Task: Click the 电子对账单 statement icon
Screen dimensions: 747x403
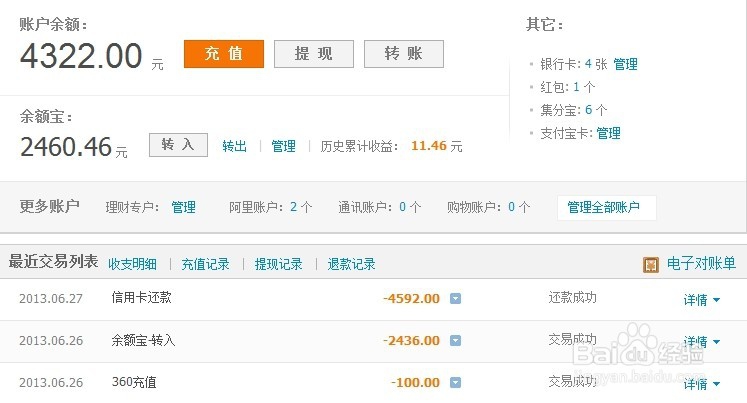Action: click(x=651, y=264)
